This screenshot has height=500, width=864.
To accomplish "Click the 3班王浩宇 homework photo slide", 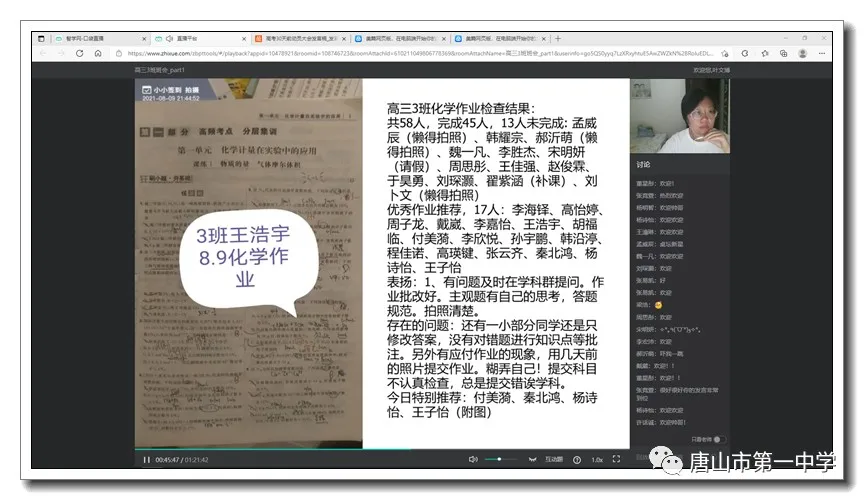I will (x=248, y=262).
